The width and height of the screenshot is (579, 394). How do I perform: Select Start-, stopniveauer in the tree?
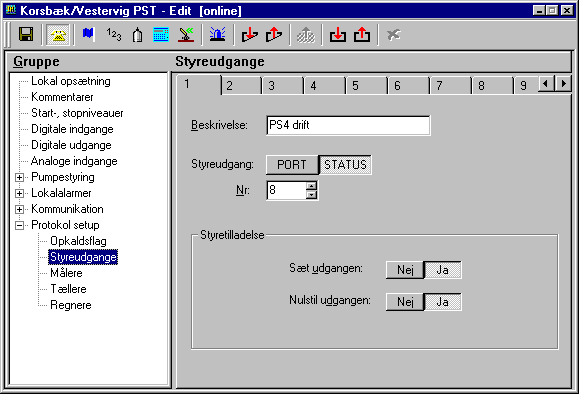click(x=77, y=113)
